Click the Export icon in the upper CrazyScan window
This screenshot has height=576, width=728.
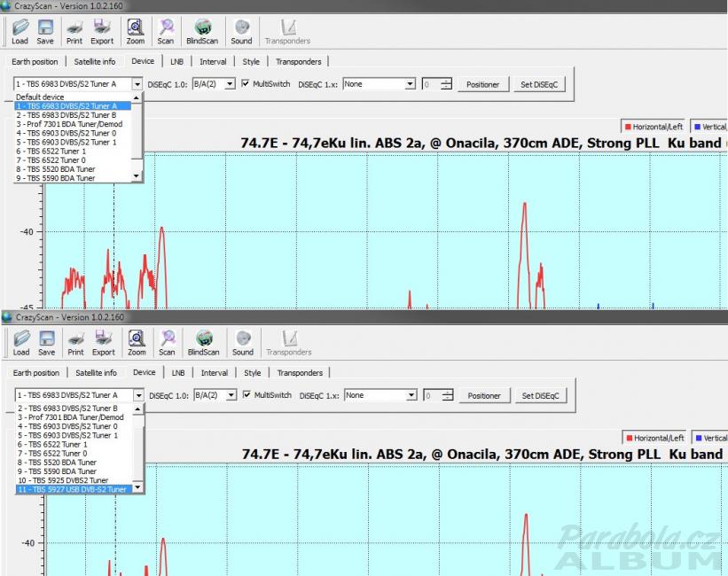(x=102, y=32)
